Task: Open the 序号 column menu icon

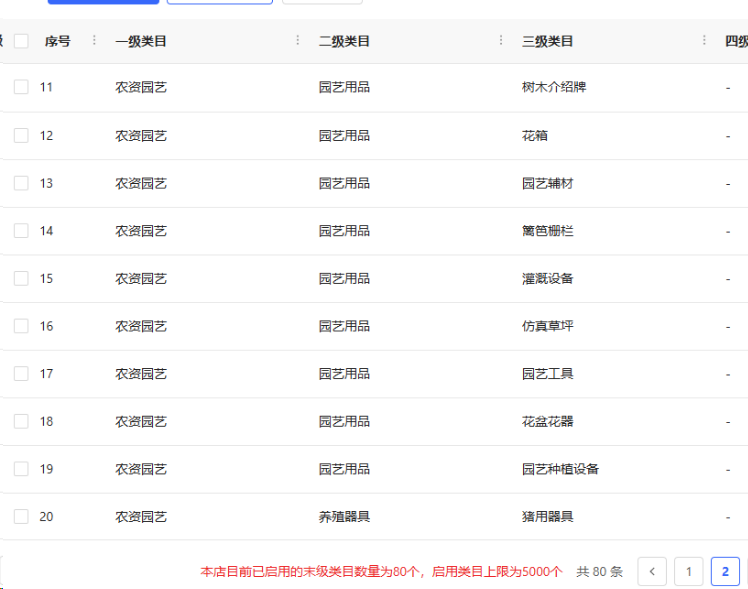Action: click(94, 40)
